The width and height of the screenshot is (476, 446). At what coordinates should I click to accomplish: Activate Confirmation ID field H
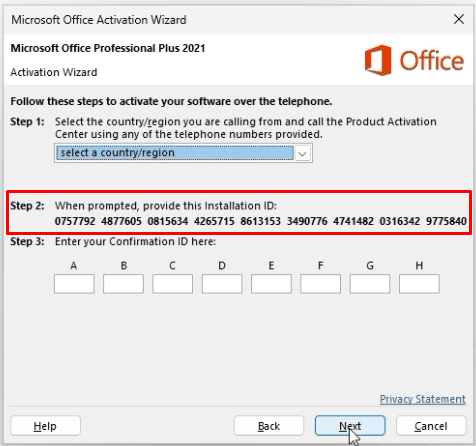click(x=419, y=284)
